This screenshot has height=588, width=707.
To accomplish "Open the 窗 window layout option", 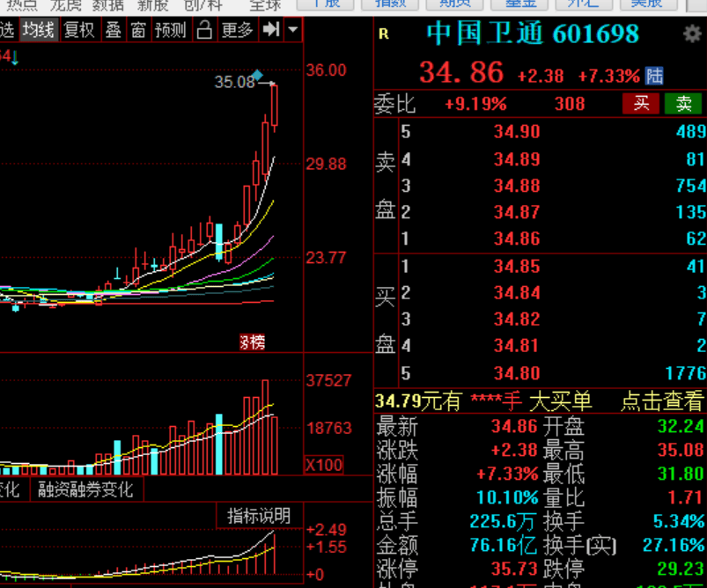I will [x=138, y=30].
